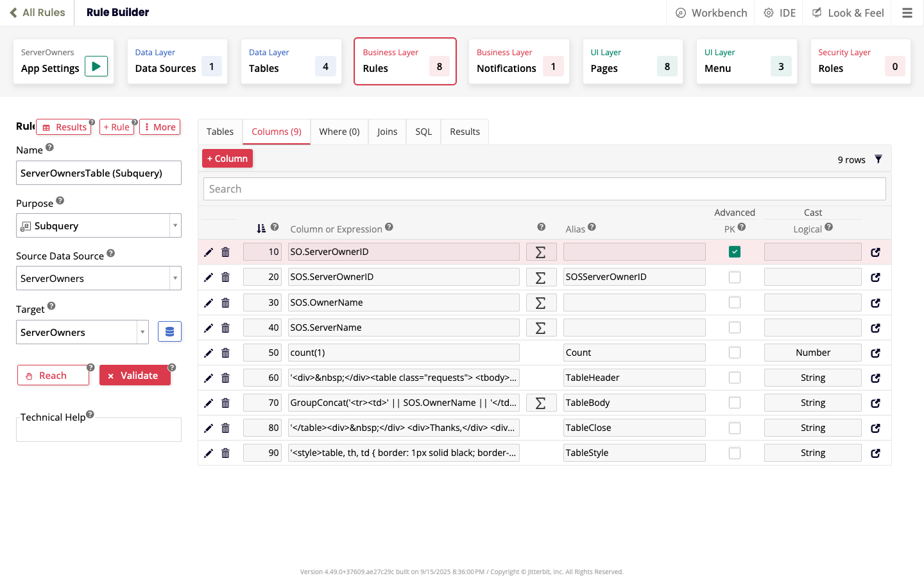The image size is (924, 578).
Task: Click the green play icon in App Settings
Action: (96, 66)
